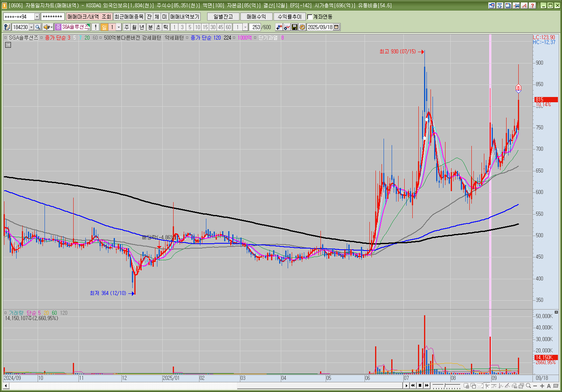Select the crosshair cursor tool in bottom toolbar
Screen dimensions: 562x392
(x=487, y=386)
